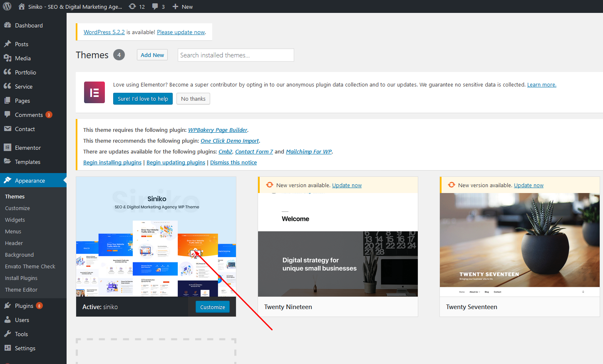Select the Siniko theme screenshot
The height and width of the screenshot is (364, 603).
(156, 237)
